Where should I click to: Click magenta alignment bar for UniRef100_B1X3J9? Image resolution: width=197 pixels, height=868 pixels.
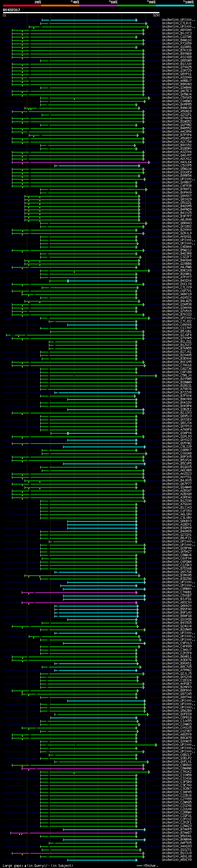78,853
